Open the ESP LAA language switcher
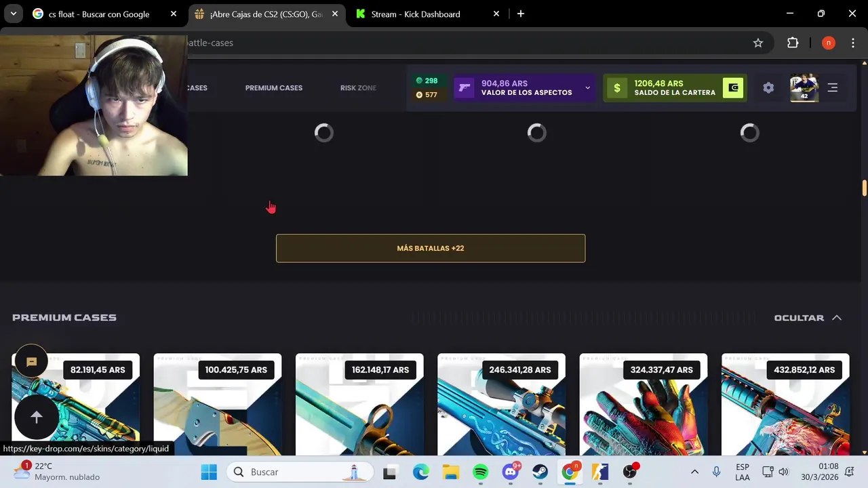The image size is (868, 488). 743,472
